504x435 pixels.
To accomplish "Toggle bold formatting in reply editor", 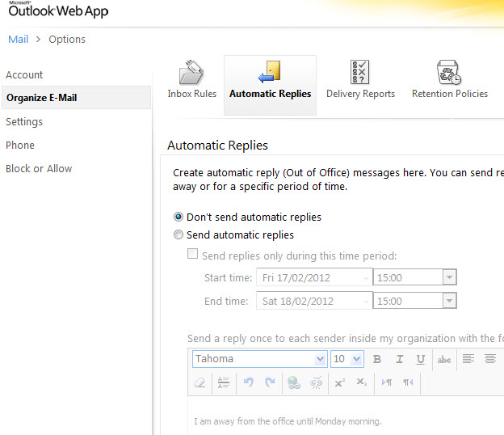I will click(x=377, y=359).
